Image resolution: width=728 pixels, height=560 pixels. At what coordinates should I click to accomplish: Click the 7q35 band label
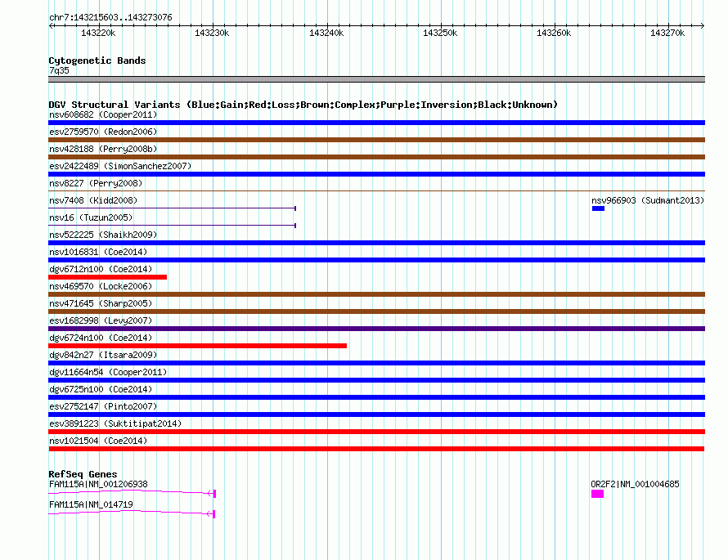coord(59,70)
